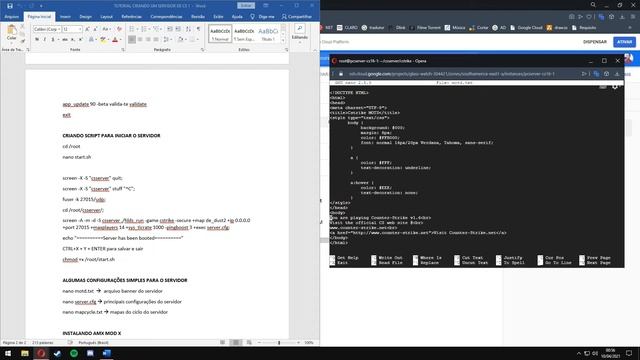Click the heart bookmark icon in Opera toolbar
640x360 pixels.
coord(589,17)
